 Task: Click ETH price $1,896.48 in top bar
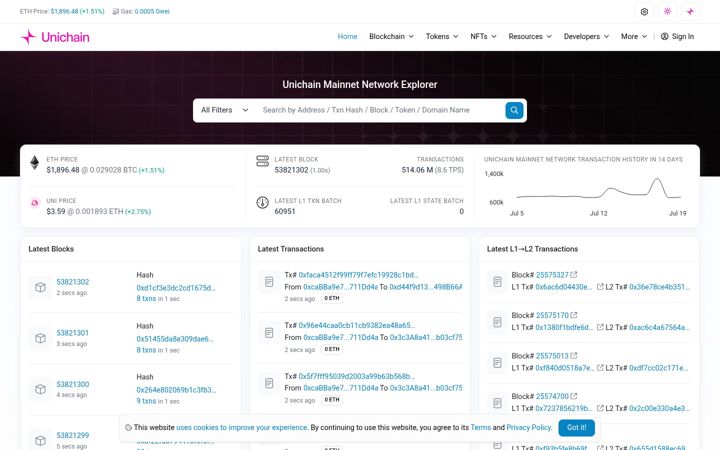[64, 11]
